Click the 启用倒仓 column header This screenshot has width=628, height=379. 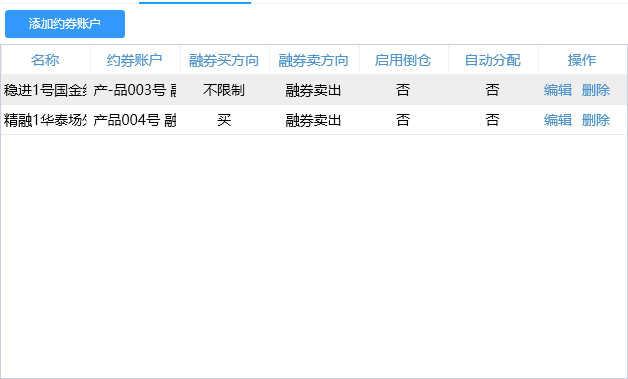pos(403,60)
